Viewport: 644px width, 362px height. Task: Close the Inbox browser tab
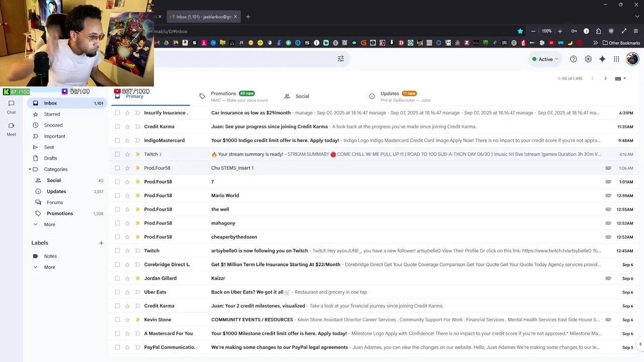pos(235,17)
